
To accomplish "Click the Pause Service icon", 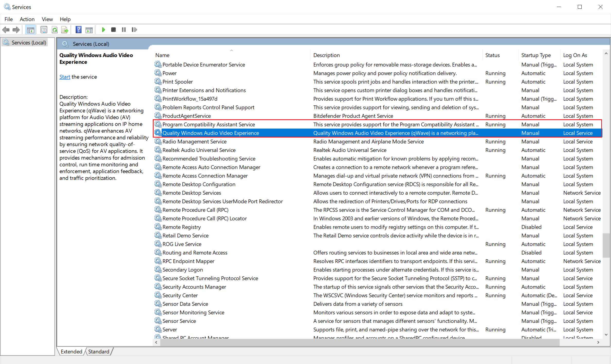I will point(124,30).
